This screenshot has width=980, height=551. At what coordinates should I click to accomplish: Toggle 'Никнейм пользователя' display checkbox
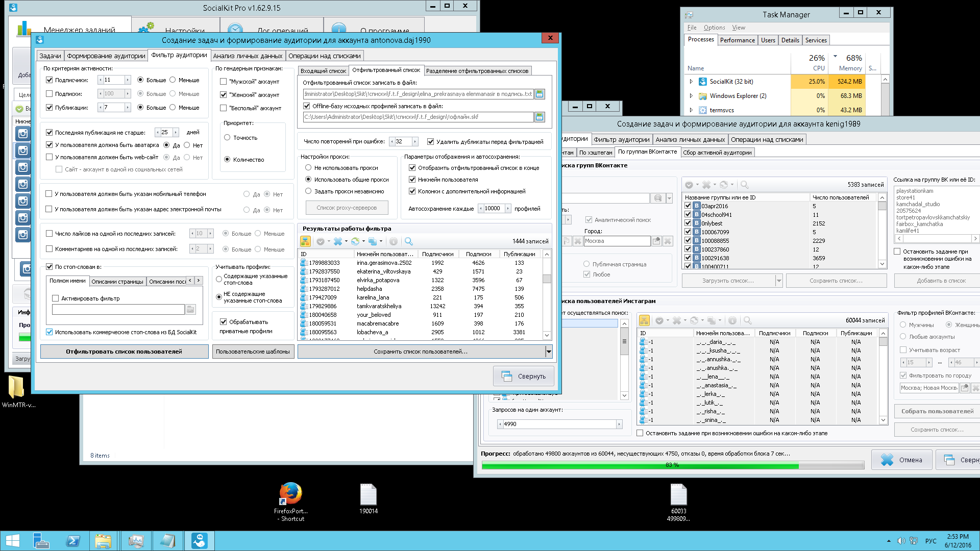coord(412,180)
